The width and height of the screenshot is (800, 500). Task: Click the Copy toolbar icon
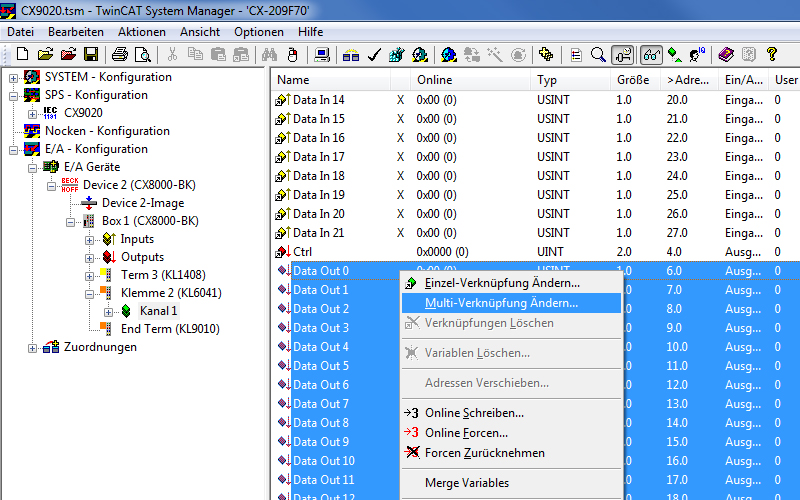(x=195, y=54)
